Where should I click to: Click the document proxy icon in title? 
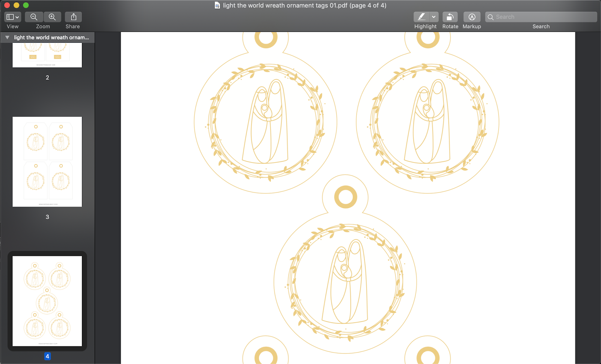217,5
